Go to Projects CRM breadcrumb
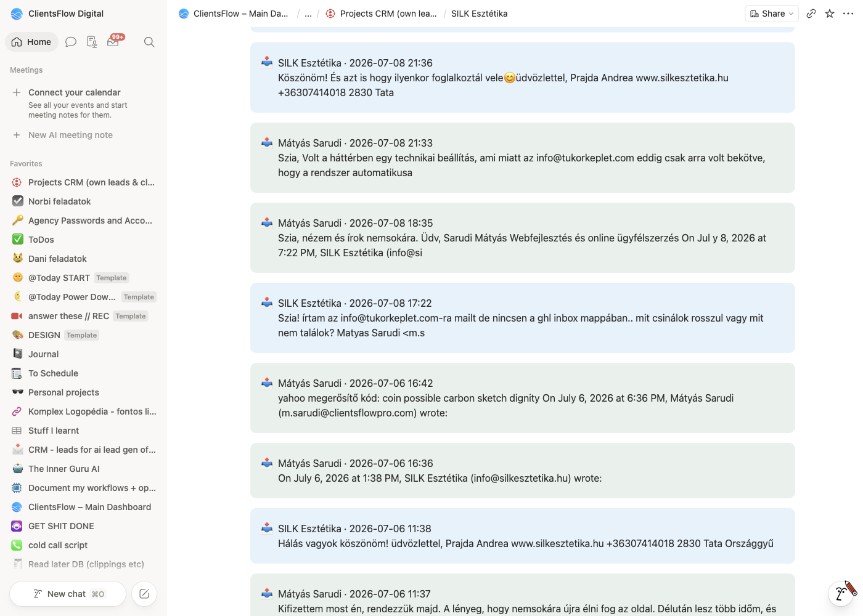 381,14
